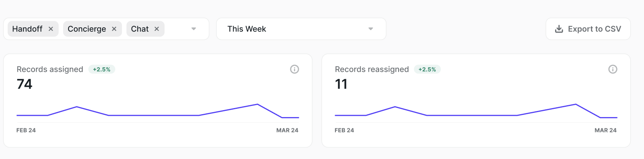Click the +2.5% badge on Records assigned
This screenshot has width=644, height=159.
[x=102, y=69]
